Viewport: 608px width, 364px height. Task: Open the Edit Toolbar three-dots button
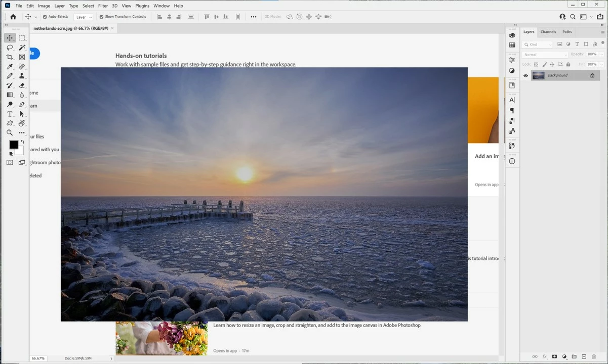[22, 133]
